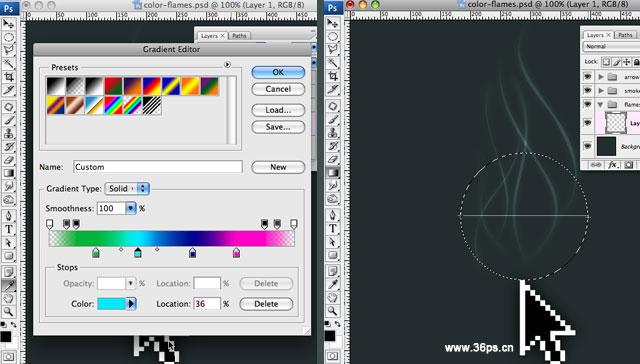This screenshot has width=640, height=364.
Task: Click the layer style fx icon
Action: point(613,165)
